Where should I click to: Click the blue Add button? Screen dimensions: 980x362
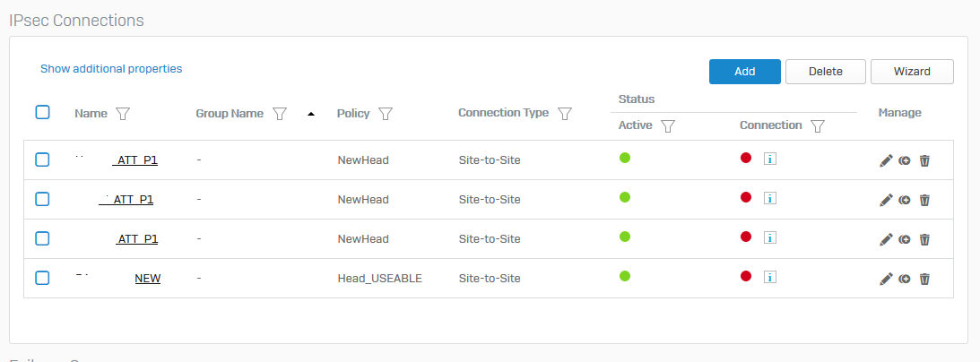click(x=745, y=72)
